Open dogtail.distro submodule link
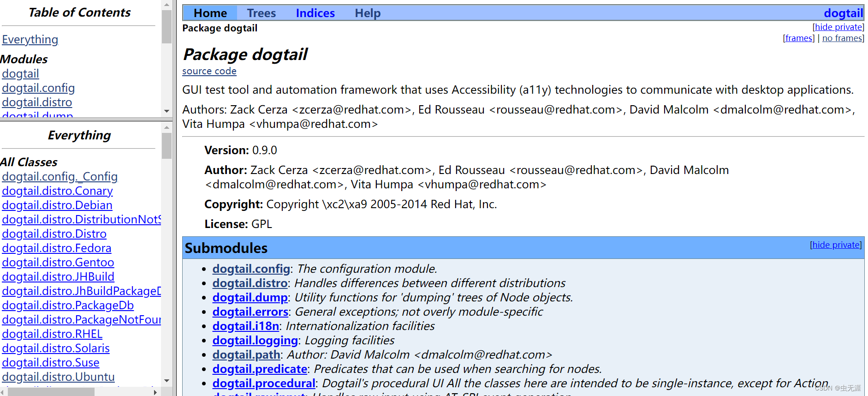 point(250,283)
